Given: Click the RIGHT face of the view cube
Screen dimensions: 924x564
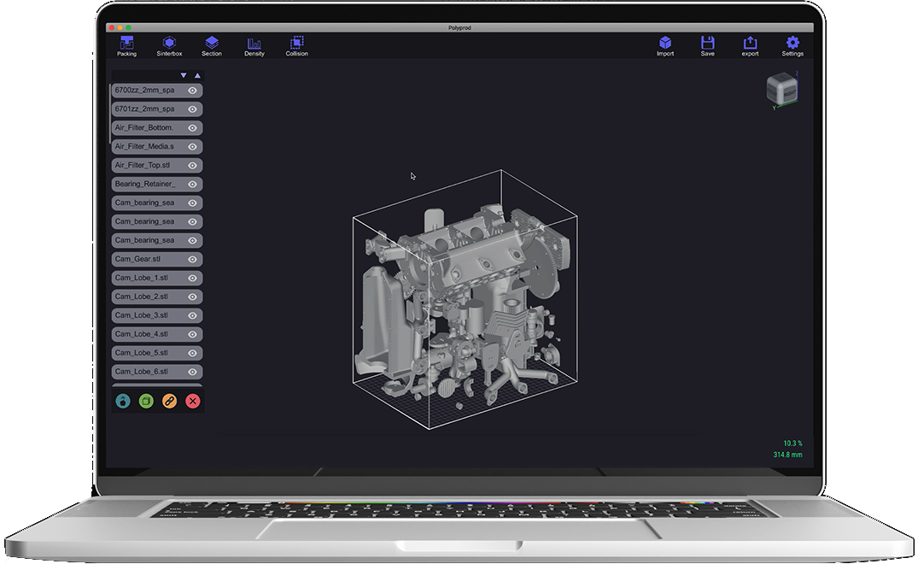Looking at the screenshot, I should tap(791, 91).
